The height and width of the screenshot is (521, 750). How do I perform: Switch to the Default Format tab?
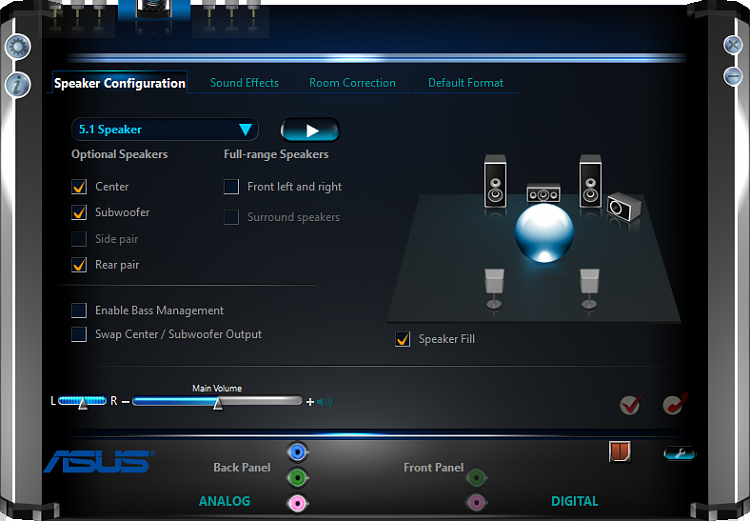(x=465, y=83)
